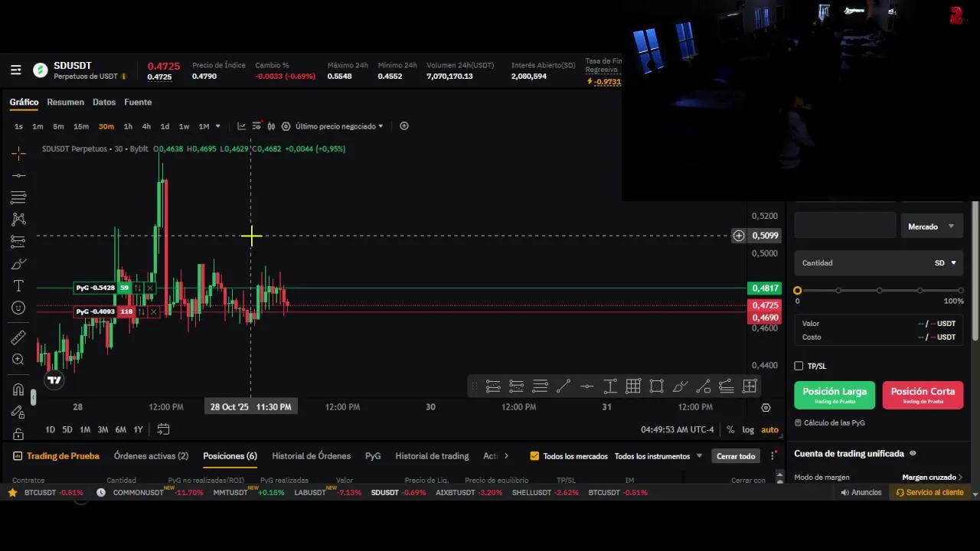The height and width of the screenshot is (551, 980).
Task: Open Servicio al cliente link
Action: coord(929,493)
